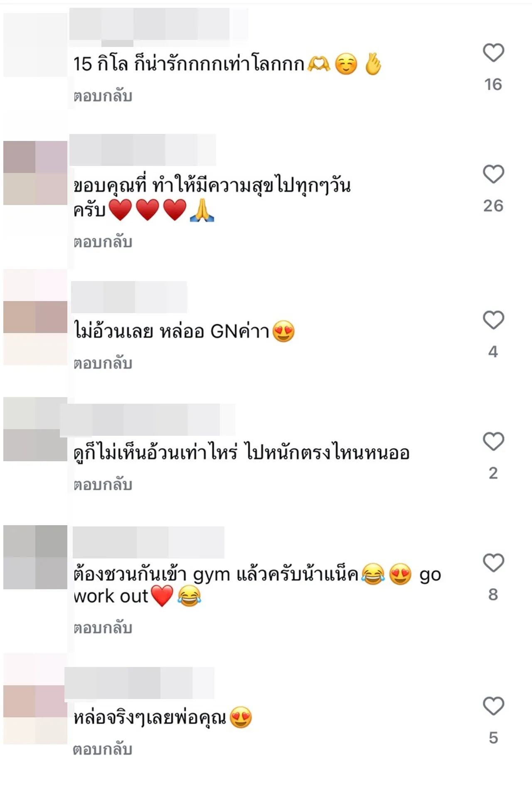Reply to the "ขอบคุณที่" thank-you comment
The height and width of the screenshot is (788, 532).
103,242
